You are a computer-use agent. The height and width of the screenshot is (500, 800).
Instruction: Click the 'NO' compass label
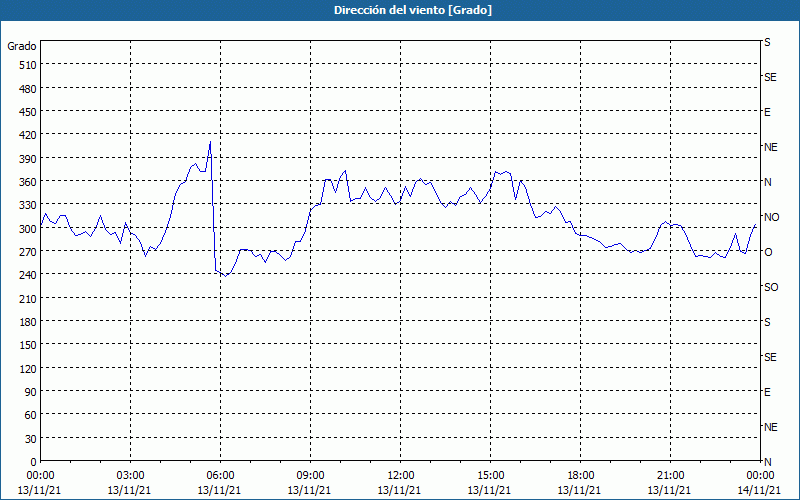(x=771, y=217)
